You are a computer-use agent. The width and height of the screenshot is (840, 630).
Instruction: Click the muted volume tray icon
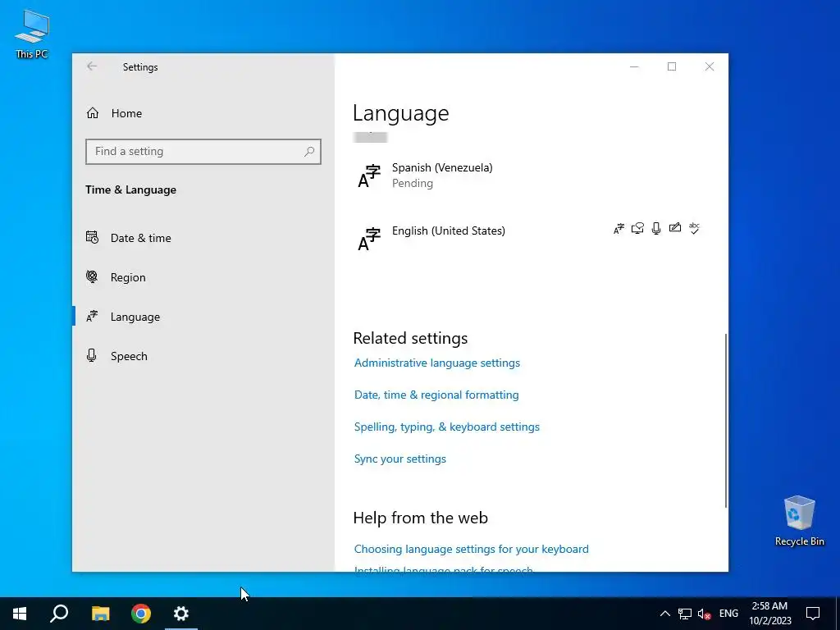705,614
